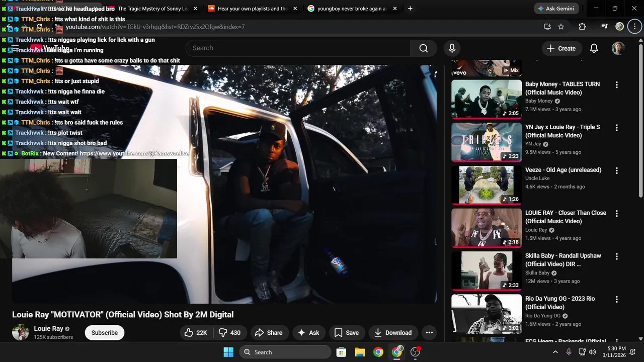Click the taskbar microphone tray icon

[x=569, y=352]
